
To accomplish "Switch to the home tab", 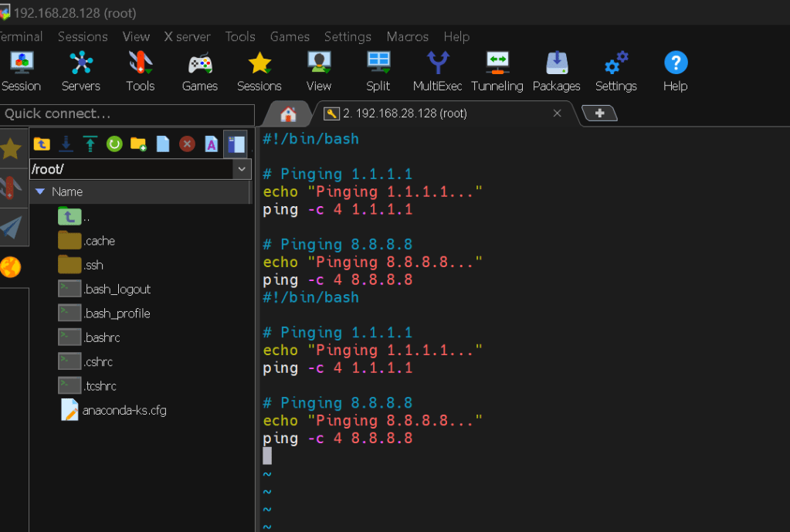I will pos(288,114).
